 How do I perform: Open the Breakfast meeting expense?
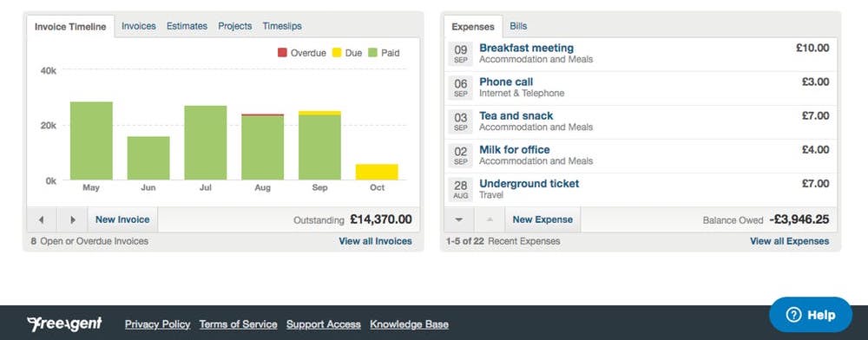coord(527,48)
